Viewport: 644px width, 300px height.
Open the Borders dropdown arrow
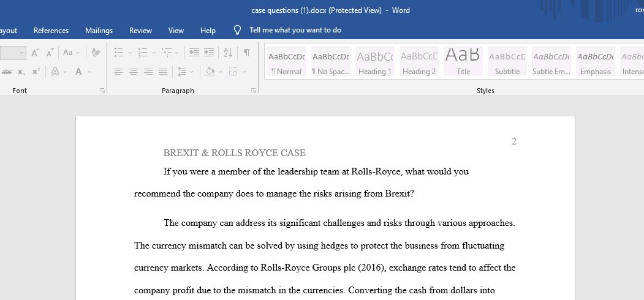244,72
